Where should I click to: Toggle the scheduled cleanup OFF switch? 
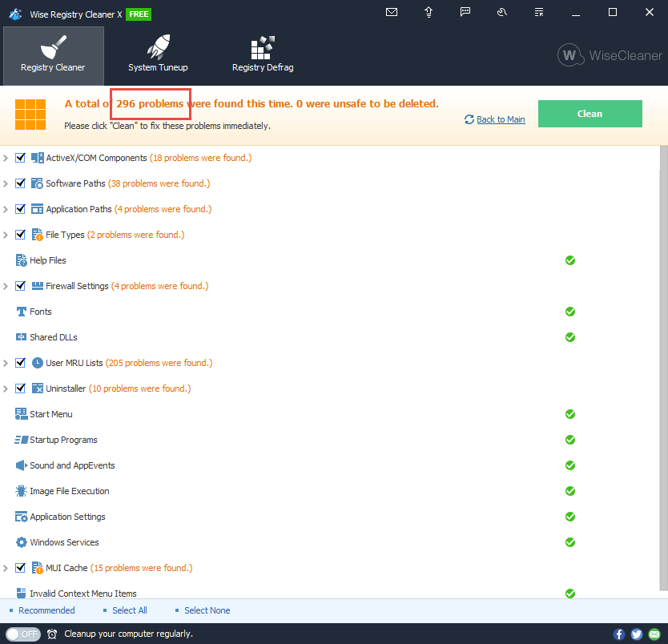click(23, 634)
